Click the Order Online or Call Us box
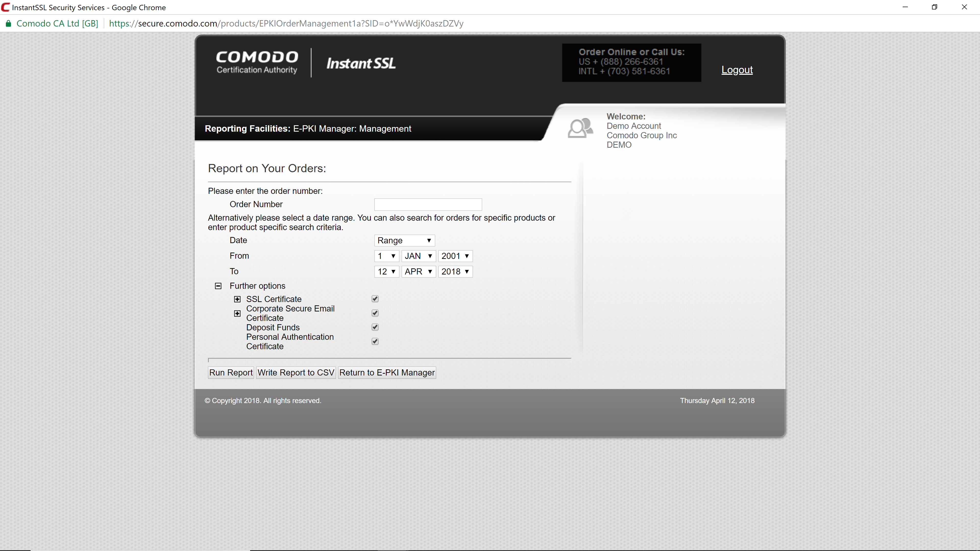Viewport: 980px width, 551px height. 632,62
